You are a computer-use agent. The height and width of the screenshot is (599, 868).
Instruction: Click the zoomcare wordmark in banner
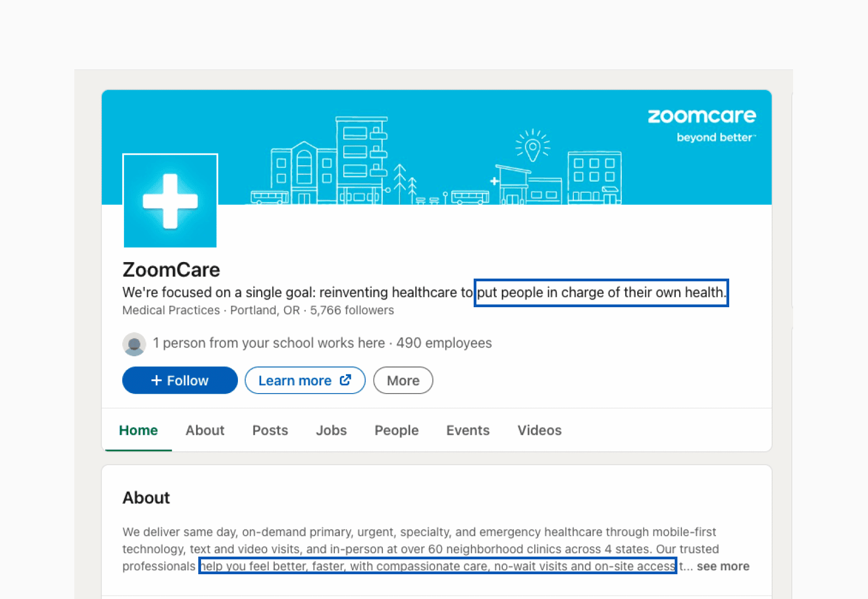pyautogui.click(x=702, y=116)
